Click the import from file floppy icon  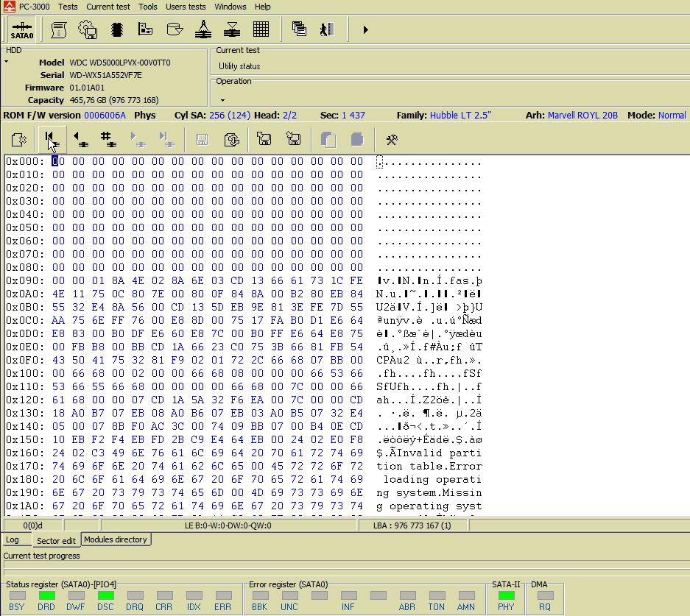pos(293,139)
